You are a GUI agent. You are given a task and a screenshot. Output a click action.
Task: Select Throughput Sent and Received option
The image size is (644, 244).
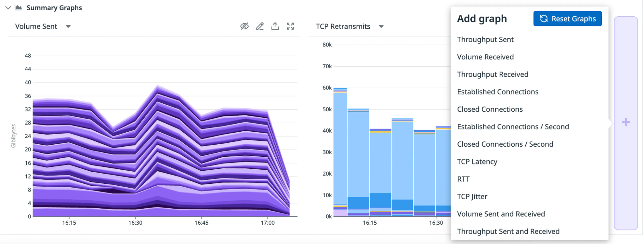coord(508,231)
